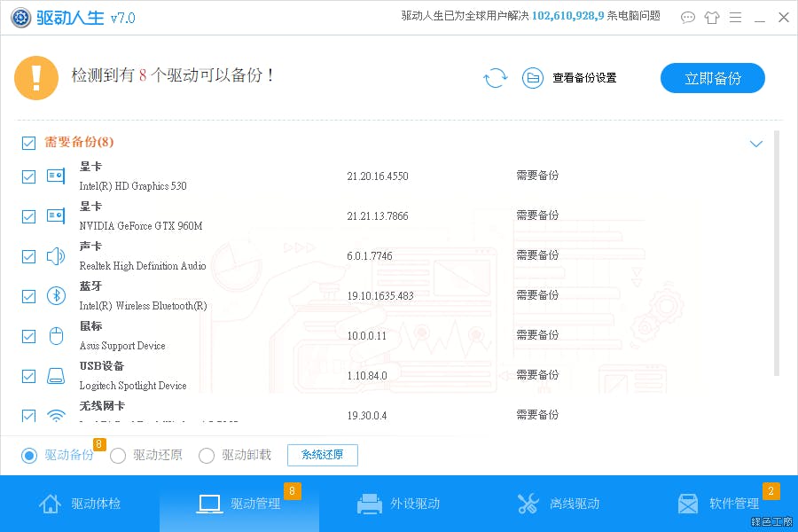798x532 pixels.
Task: Open the feedback chat bubble icon
Action: [x=688, y=18]
